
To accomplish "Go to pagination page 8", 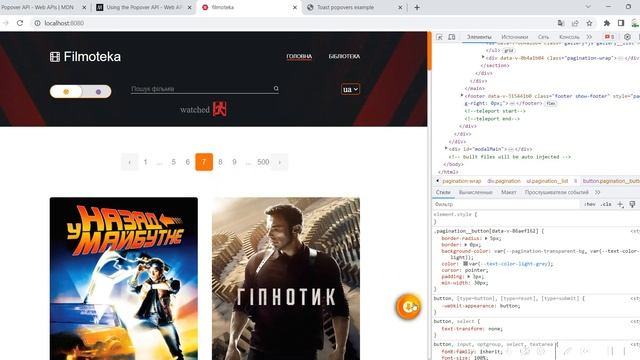I will tap(220, 162).
